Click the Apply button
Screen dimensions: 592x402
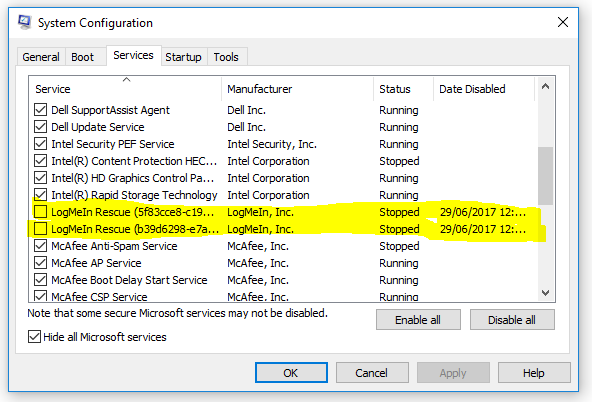click(x=453, y=373)
